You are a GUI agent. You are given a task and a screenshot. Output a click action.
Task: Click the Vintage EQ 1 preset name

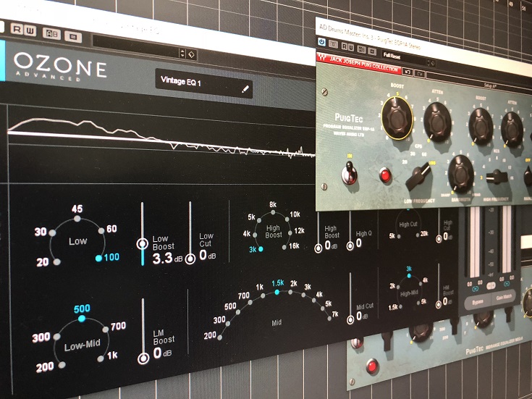pos(180,81)
